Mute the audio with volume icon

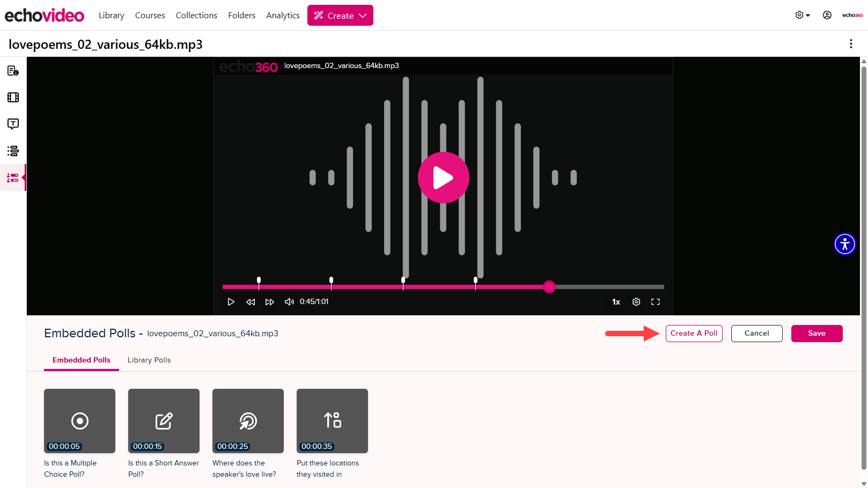(289, 302)
